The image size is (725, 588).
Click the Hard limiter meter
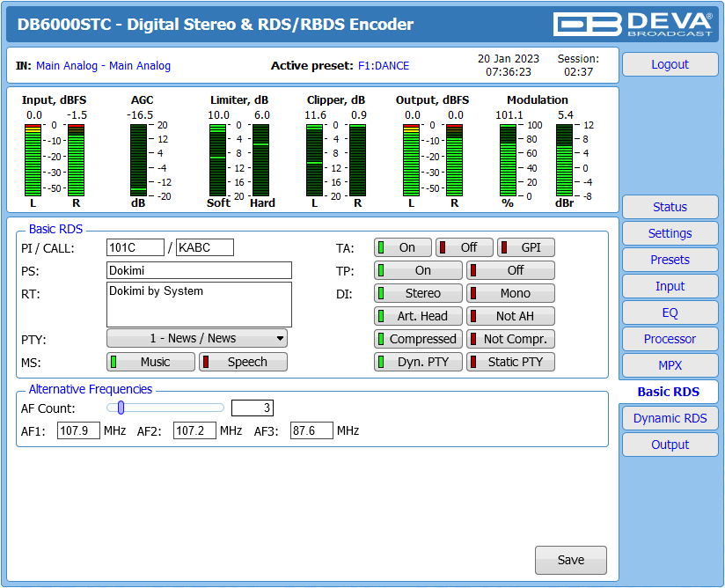tap(260, 160)
